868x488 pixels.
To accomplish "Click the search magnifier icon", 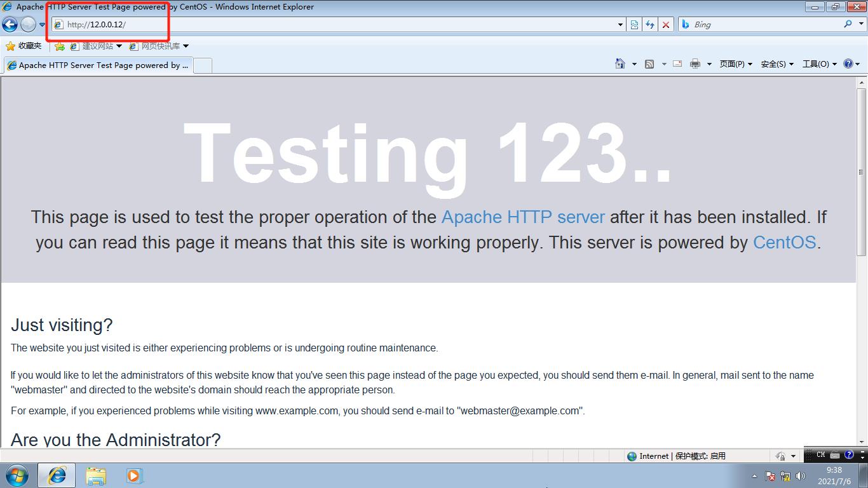I will click(x=848, y=24).
